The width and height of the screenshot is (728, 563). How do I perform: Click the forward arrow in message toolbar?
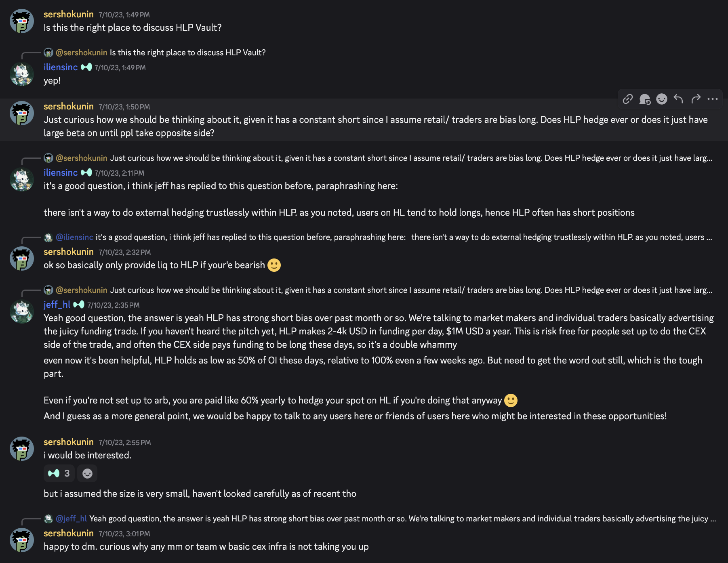pyautogui.click(x=696, y=99)
